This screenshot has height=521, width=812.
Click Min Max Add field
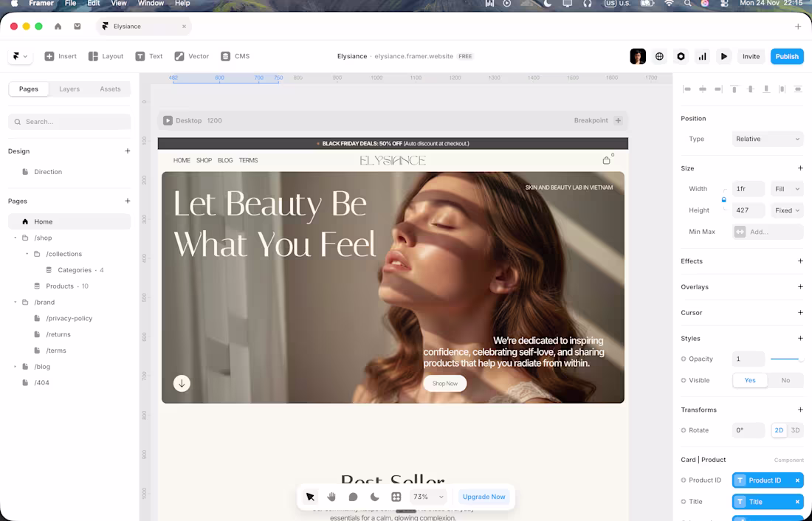[x=768, y=232]
